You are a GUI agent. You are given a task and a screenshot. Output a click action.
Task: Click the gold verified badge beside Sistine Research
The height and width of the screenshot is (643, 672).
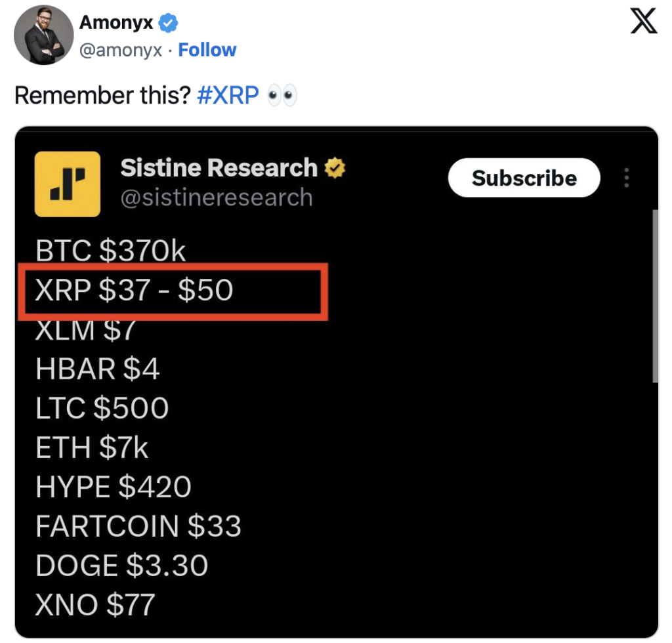pos(335,167)
